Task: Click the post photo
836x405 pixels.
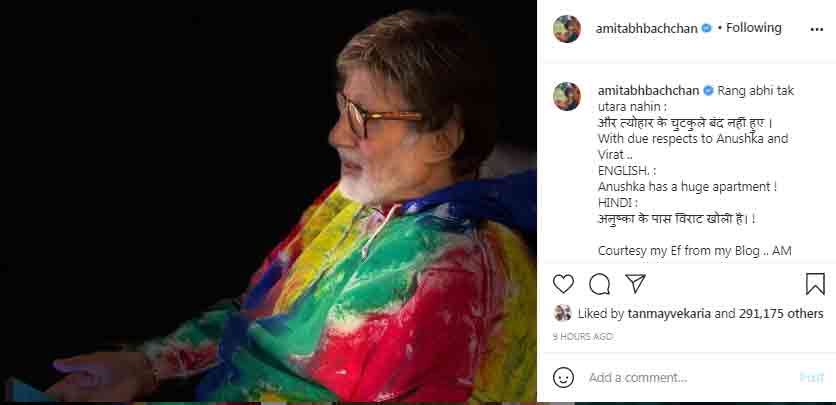Action: click(x=268, y=202)
